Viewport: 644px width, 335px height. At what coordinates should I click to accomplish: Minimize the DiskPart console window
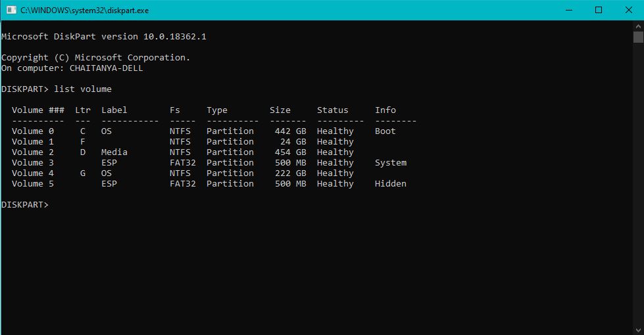(568, 10)
